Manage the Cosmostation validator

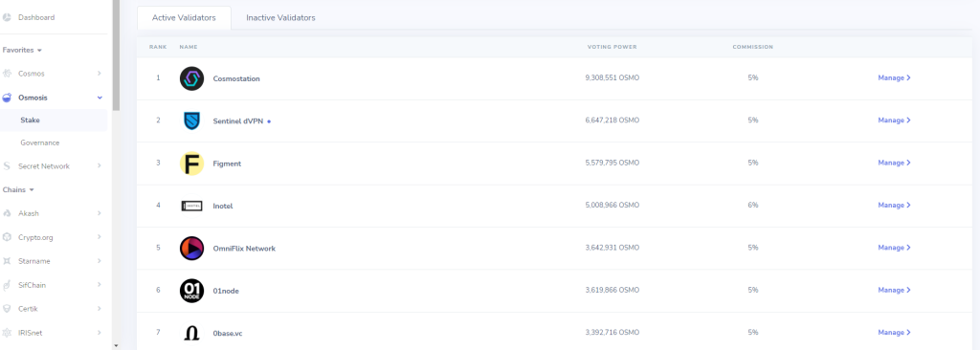[x=894, y=78]
